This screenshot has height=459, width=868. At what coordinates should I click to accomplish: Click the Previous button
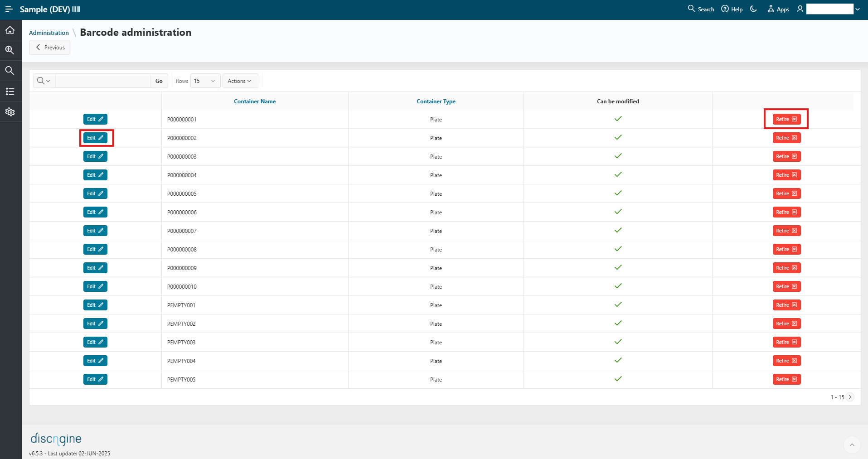tap(50, 48)
